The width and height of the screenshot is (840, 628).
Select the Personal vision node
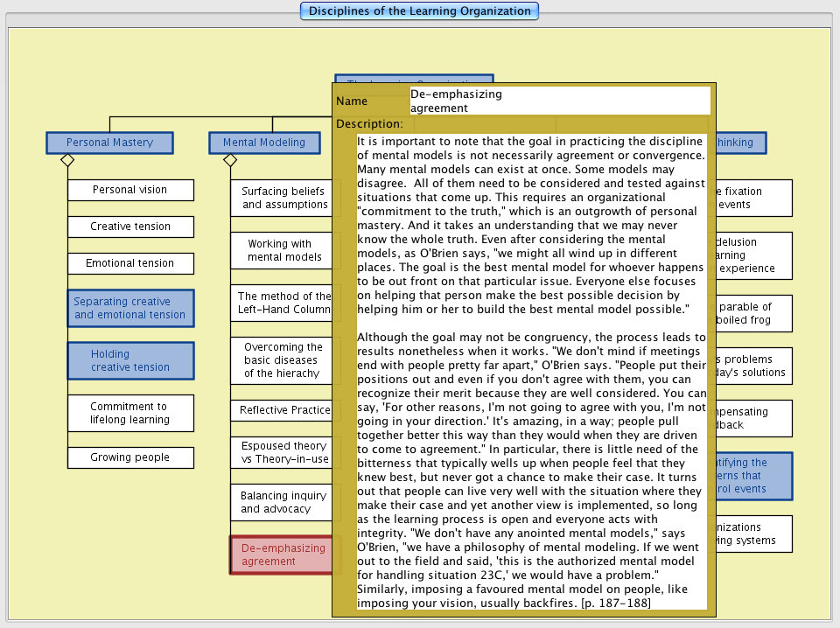(130, 190)
